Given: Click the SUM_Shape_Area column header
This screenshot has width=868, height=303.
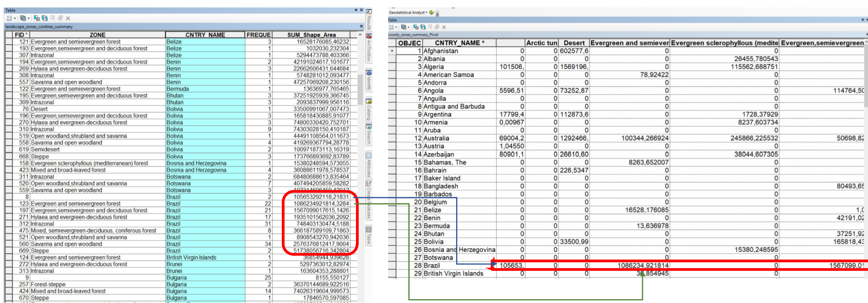Looking at the screenshot, I should (311, 35).
